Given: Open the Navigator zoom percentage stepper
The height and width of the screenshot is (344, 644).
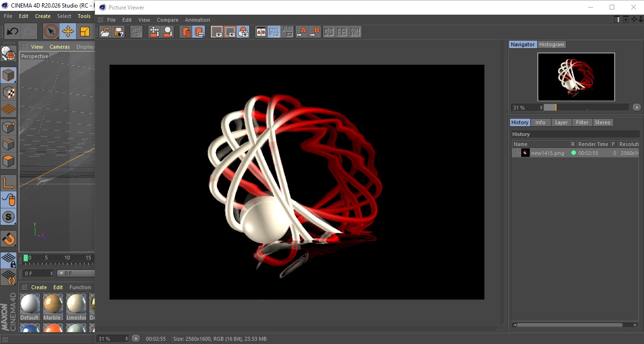Looking at the screenshot, I should coord(541,108).
